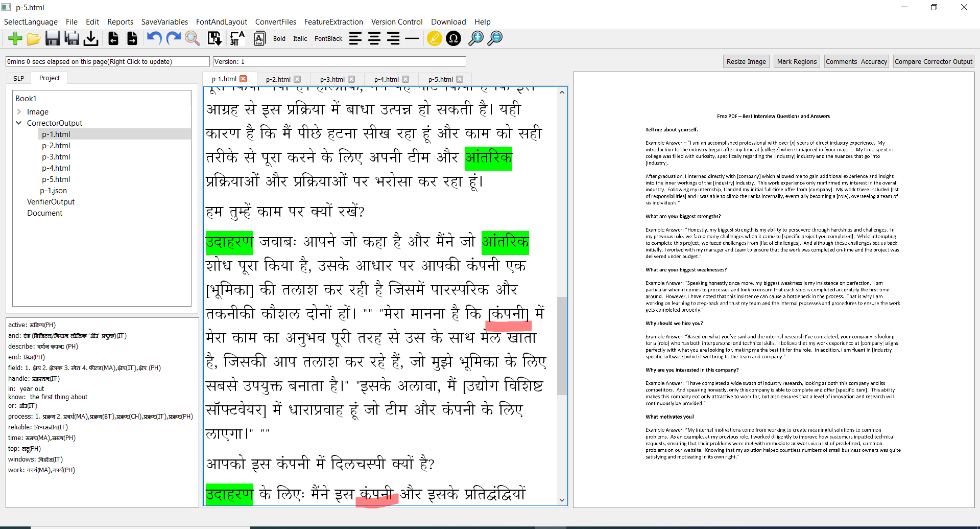Redo the last edit
980x529 pixels.
point(173,38)
